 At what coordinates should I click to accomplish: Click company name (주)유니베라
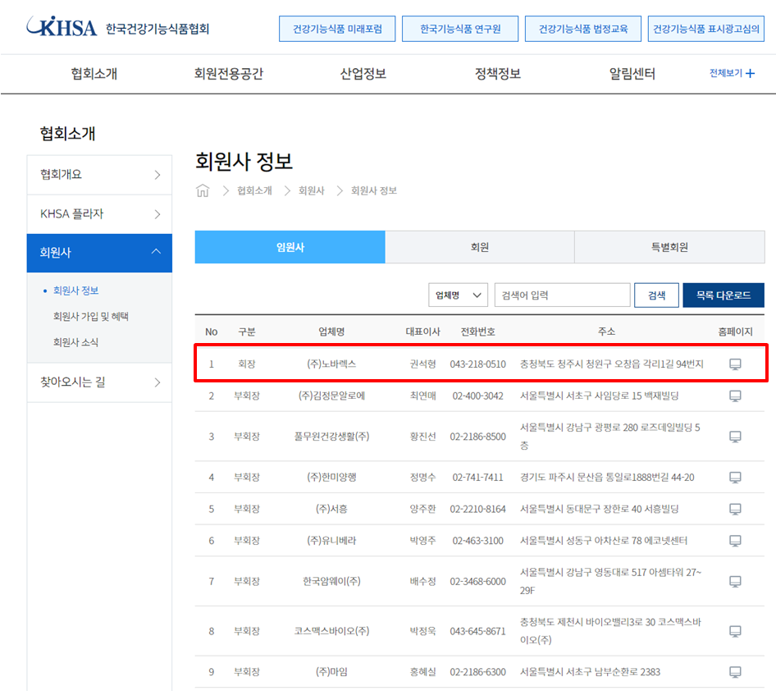[x=331, y=540]
